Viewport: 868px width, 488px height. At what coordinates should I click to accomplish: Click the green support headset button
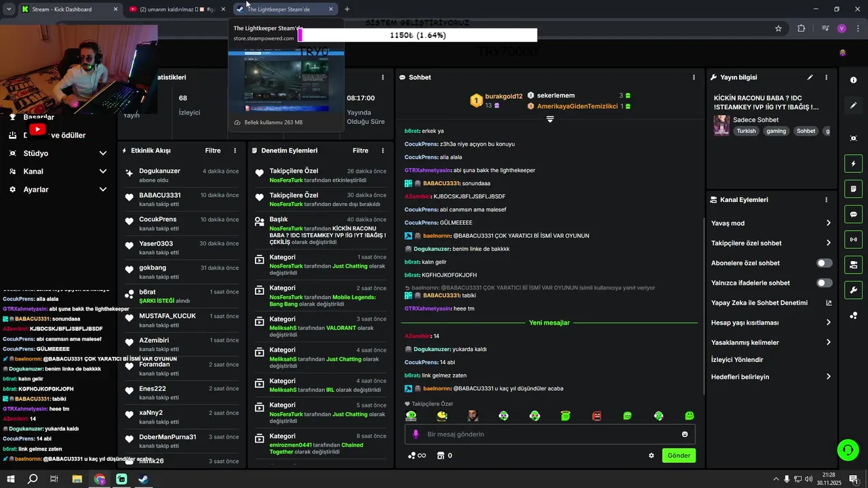click(847, 450)
